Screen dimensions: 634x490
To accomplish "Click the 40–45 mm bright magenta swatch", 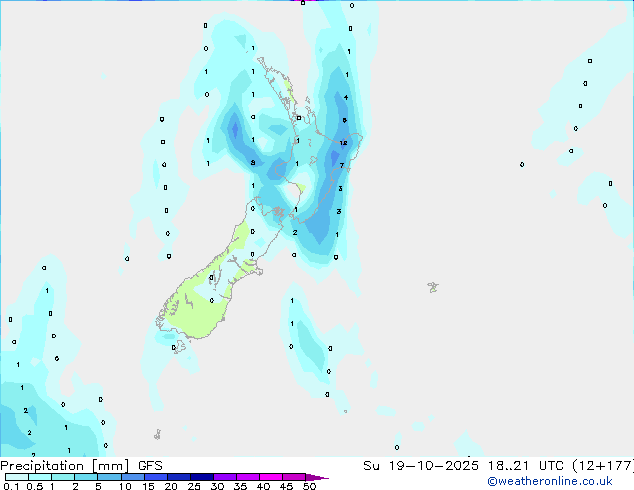I will pos(271,477).
